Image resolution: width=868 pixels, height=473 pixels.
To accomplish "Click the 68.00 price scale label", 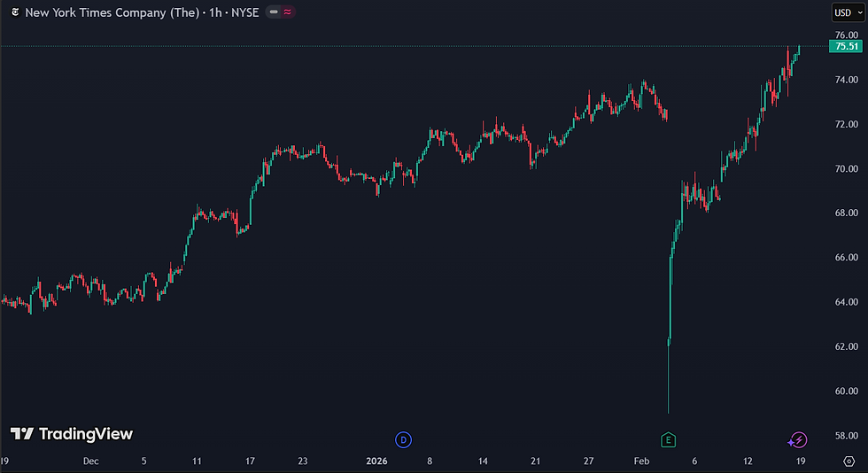I will [847, 213].
